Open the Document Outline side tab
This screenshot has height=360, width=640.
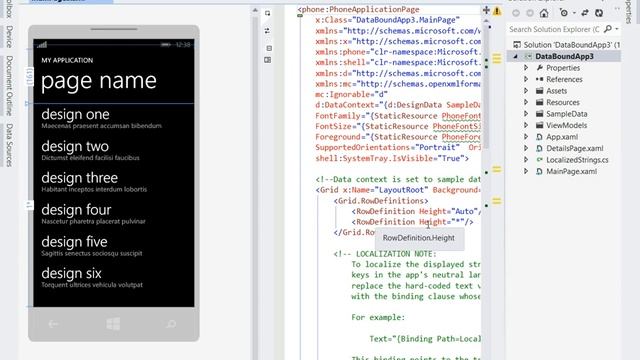click(9, 86)
